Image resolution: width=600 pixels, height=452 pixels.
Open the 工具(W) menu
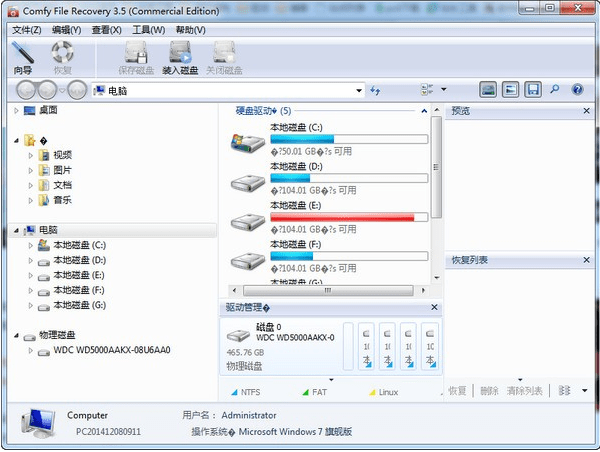pos(148,30)
